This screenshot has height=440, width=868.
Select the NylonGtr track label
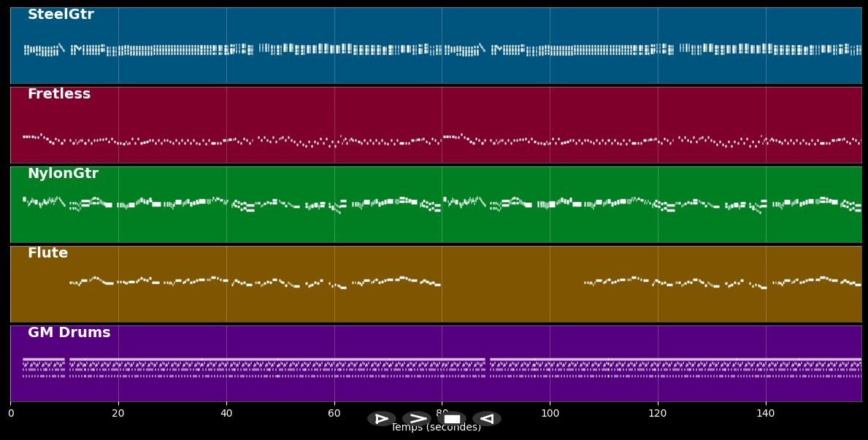click(63, 174)
